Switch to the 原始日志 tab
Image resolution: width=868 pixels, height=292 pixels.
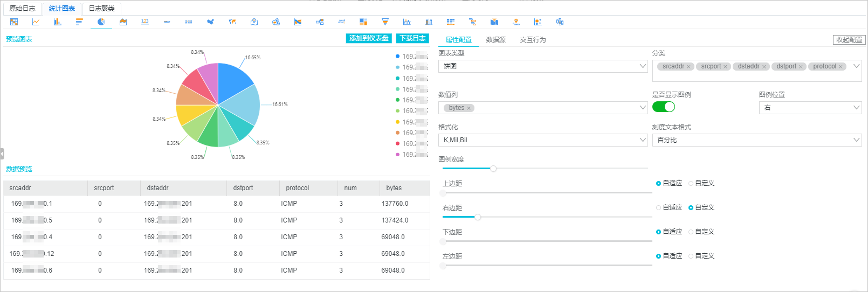coord(22,9)
